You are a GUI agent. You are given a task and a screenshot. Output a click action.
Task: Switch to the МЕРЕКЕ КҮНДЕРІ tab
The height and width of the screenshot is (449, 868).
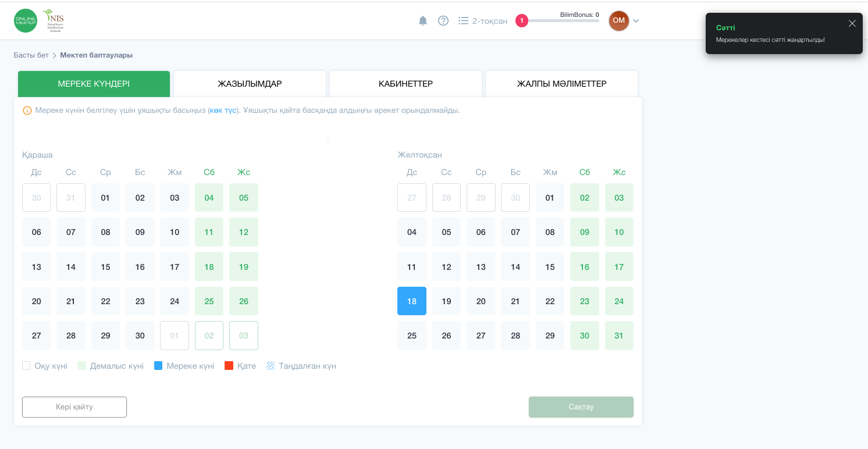tap(94, 84)
